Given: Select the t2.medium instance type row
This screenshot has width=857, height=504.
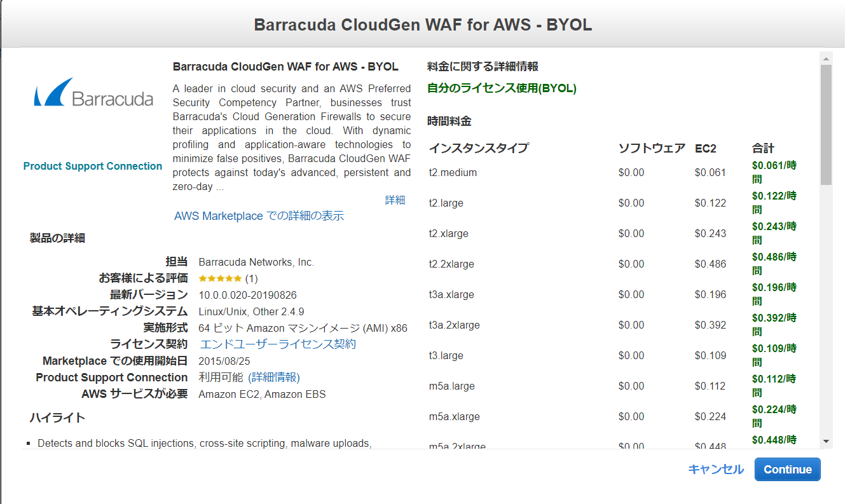Looking at the screenshot, I should (x=453, y=173).
